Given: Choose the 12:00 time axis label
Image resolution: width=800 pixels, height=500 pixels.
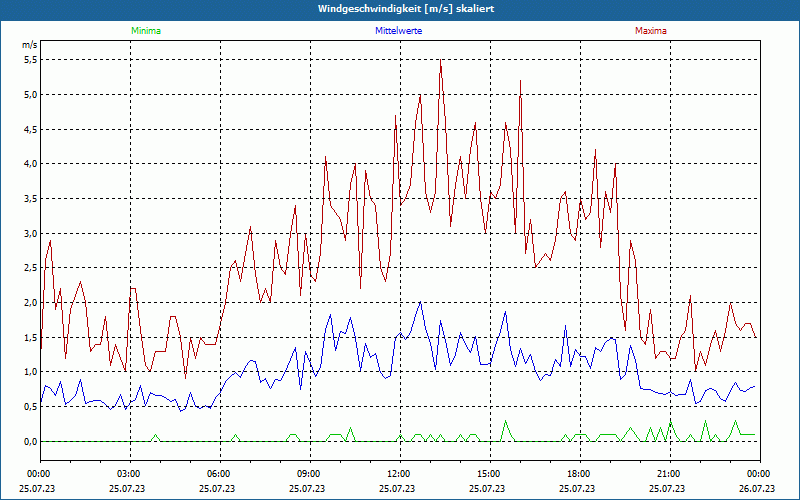Looking at the screenshot, I should coord(399,474).
